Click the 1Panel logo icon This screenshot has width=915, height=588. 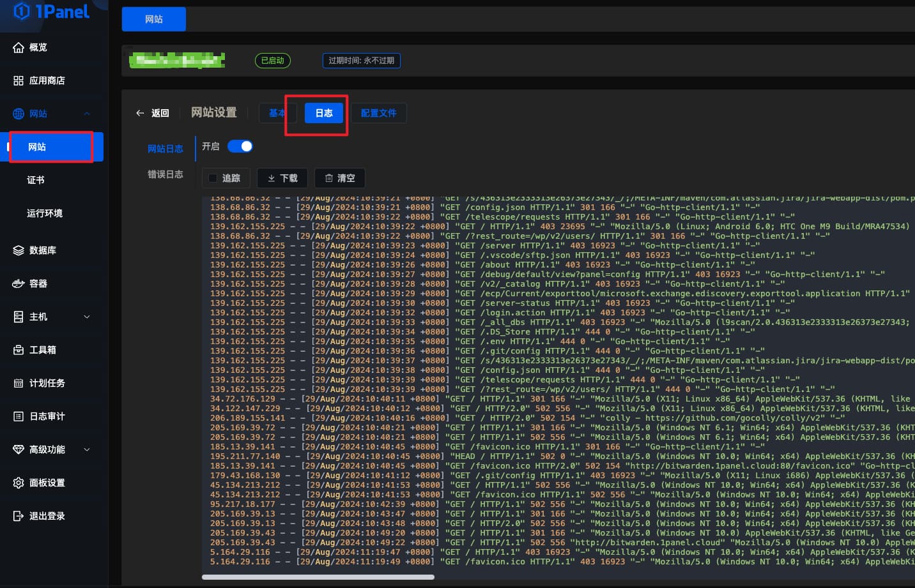tap(22, 11)
